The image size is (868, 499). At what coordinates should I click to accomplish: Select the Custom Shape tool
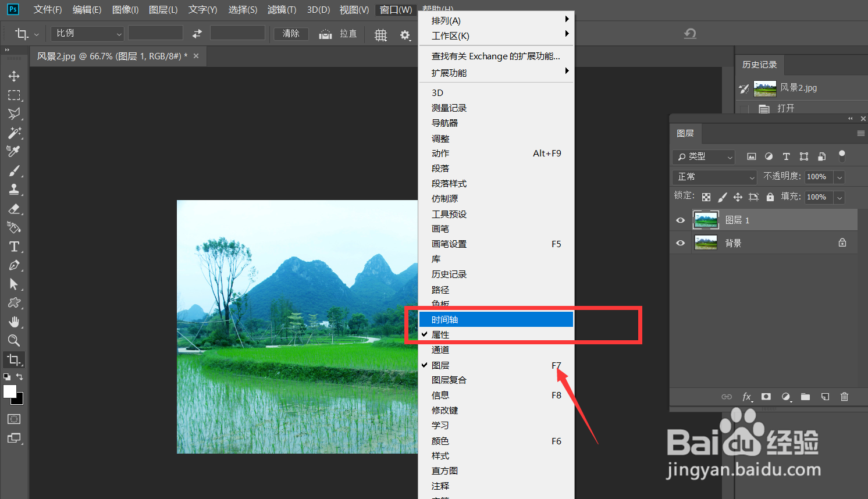point(14,303)
